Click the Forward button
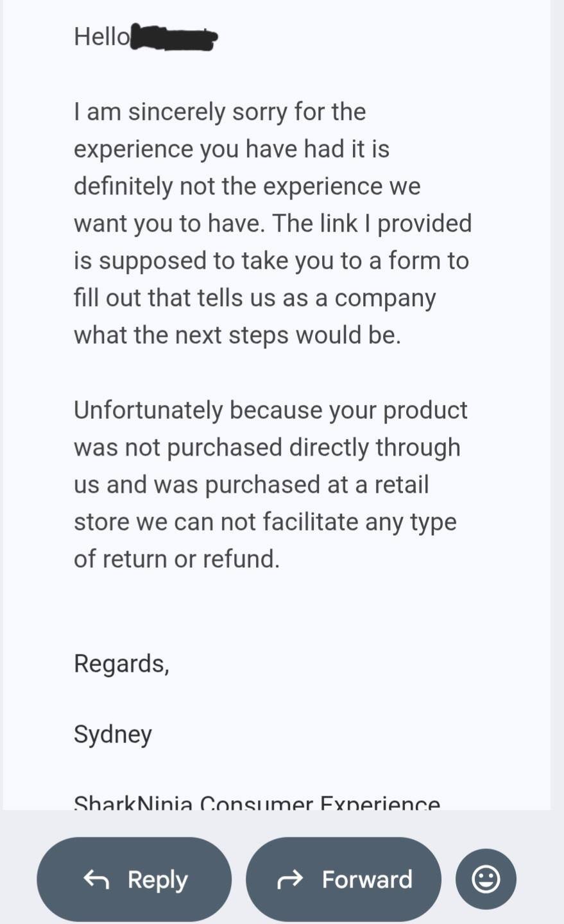 click(342, 879)
